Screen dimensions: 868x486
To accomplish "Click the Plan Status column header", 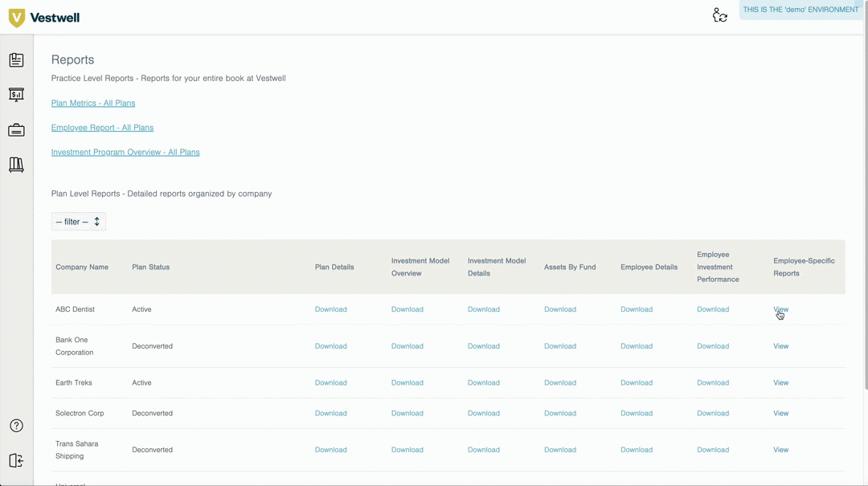I will point(150,267).
